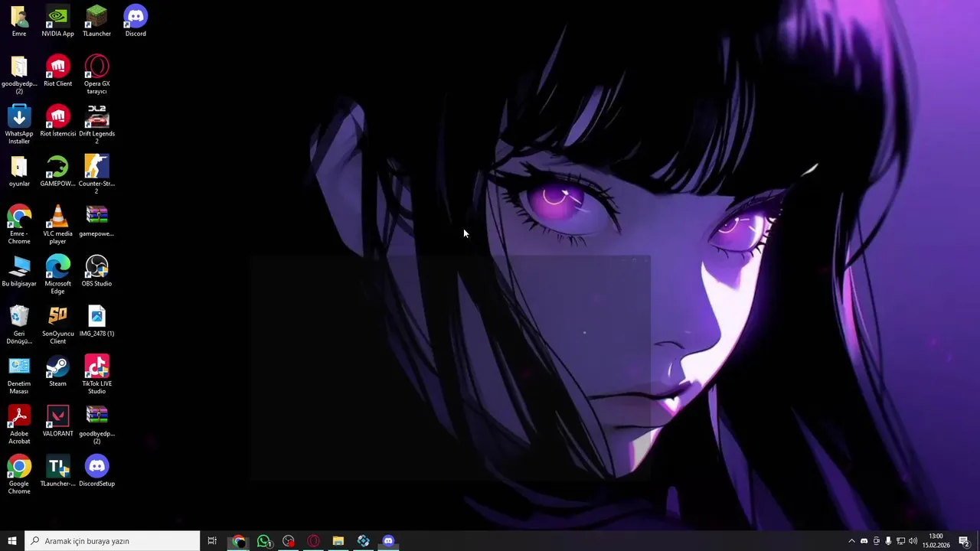Image resolution: width=980 pixels, height=551 pixels.
Task: Select the VLC media player shortcut
Action: [x=57, y=225]
